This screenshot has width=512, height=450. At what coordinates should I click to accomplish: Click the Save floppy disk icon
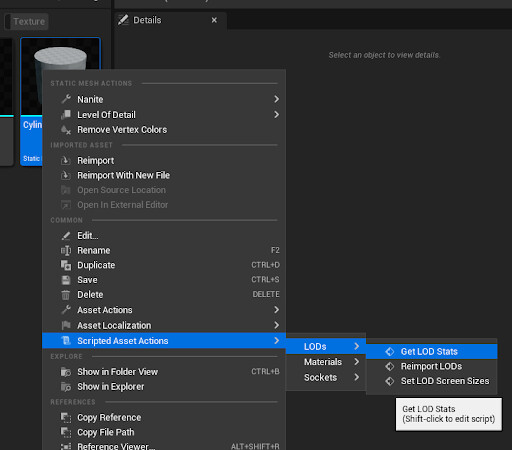[x=66, y=280]
